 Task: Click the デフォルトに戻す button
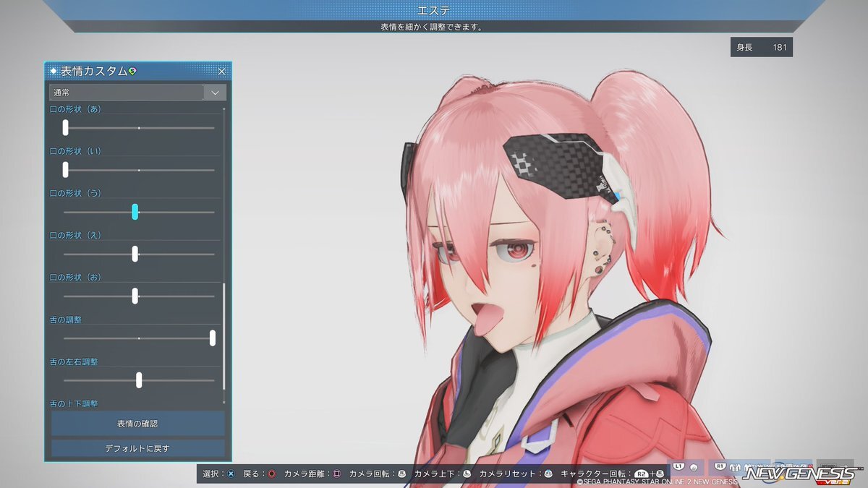[137, 448]
